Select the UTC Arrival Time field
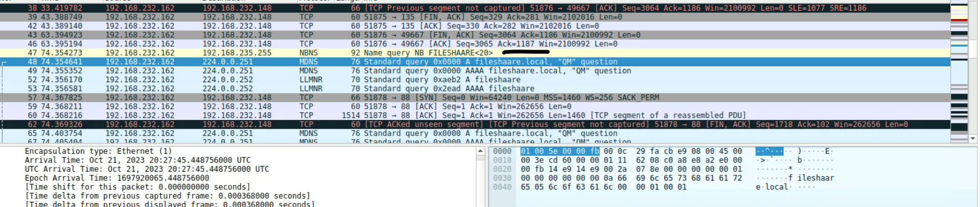980x207 pixels. [147, 169]
